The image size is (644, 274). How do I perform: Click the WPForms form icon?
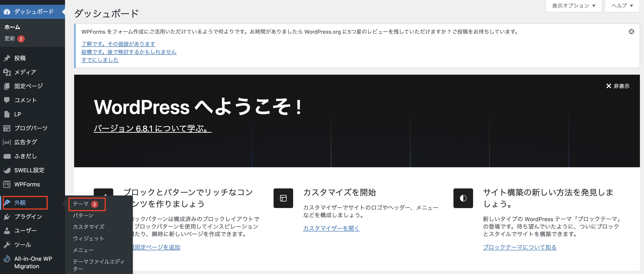pos(7,184)
